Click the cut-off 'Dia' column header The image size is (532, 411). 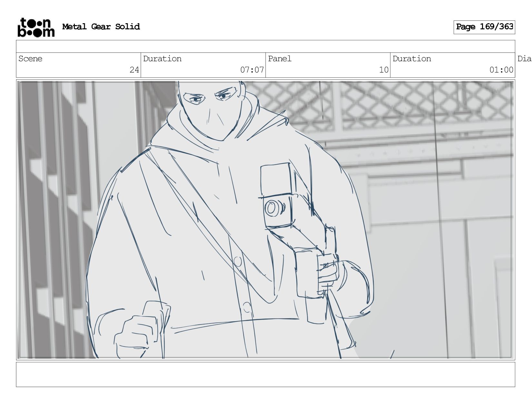525,59
